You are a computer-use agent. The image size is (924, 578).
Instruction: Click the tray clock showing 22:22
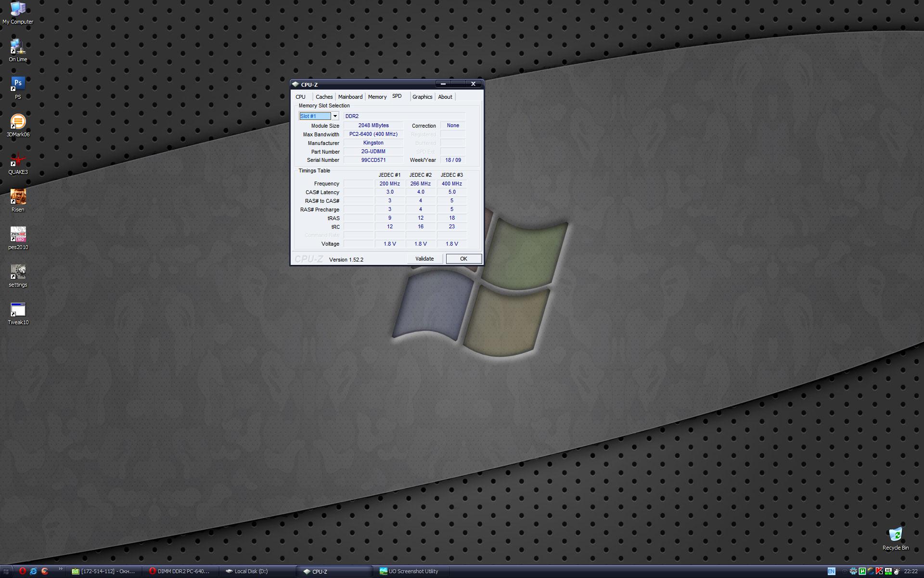tap(911, 571)
